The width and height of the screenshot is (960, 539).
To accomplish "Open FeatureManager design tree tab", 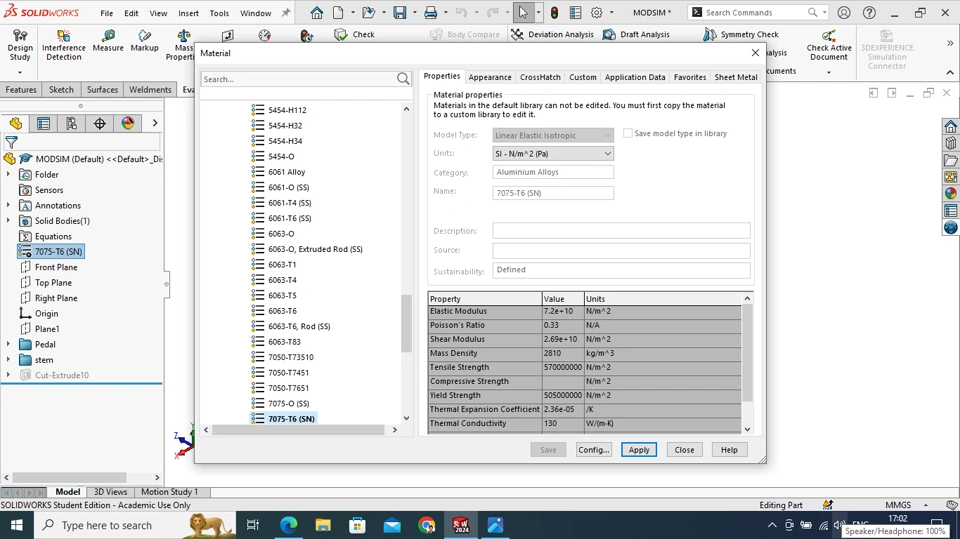I will pyautogui.click(x=15, y=123).
